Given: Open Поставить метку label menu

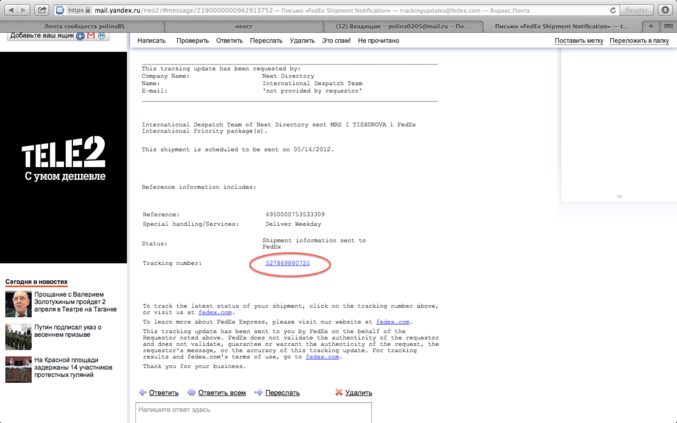Looking at the screenshot, I should [579, 41].
